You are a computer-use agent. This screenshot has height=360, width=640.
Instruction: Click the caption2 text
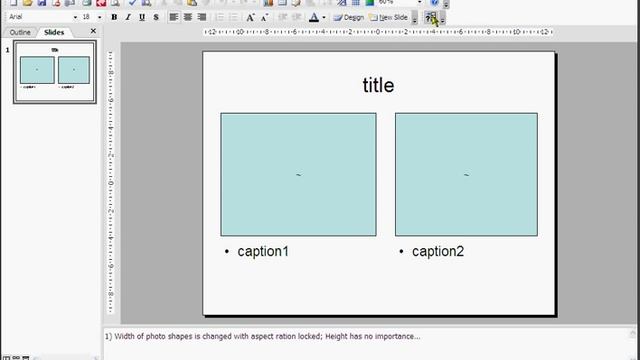438,251
